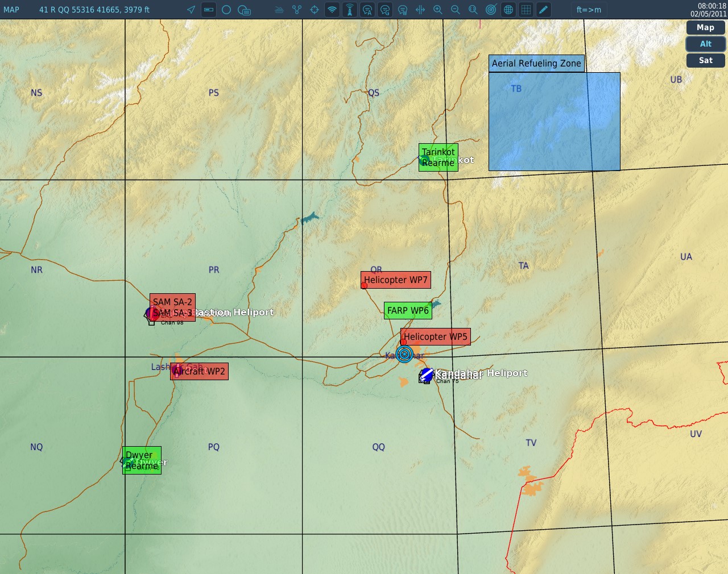The image size is (728, 574).
Task: Click the zoom in magnifier icon
Action: click(438, 10)
